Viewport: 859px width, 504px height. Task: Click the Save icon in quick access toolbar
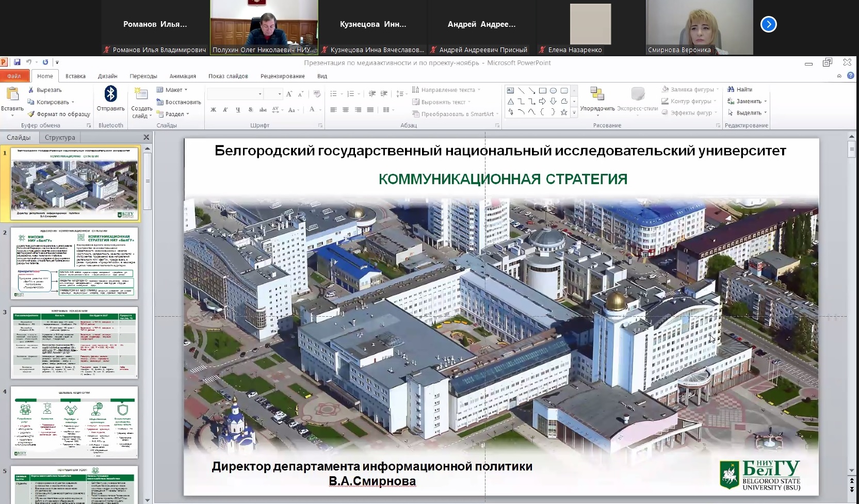pyautogui.click(x=17, y=62)
